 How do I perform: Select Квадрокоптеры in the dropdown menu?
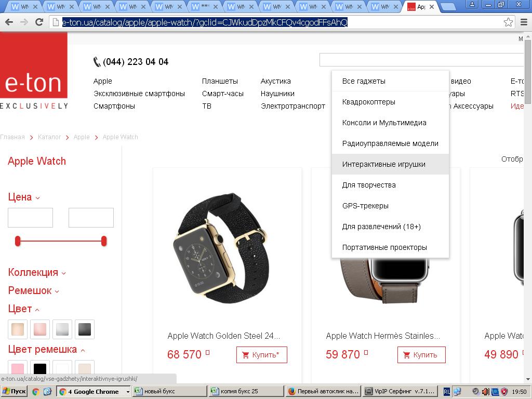click(x=390, y=102)
